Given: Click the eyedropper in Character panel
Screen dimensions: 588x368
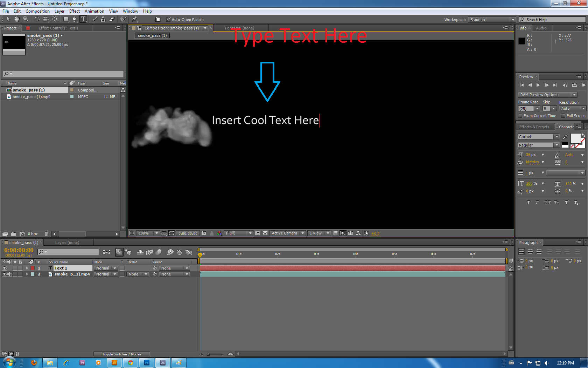Looking at the screenshot, I should [x=566, y=137].
